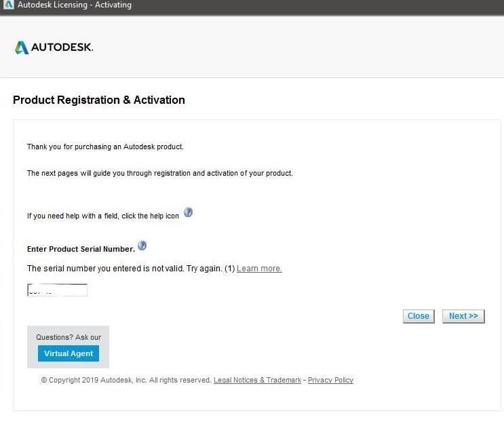
Task: Click the Autodesk icon in the title bar
Action: (x=7, y=5)
